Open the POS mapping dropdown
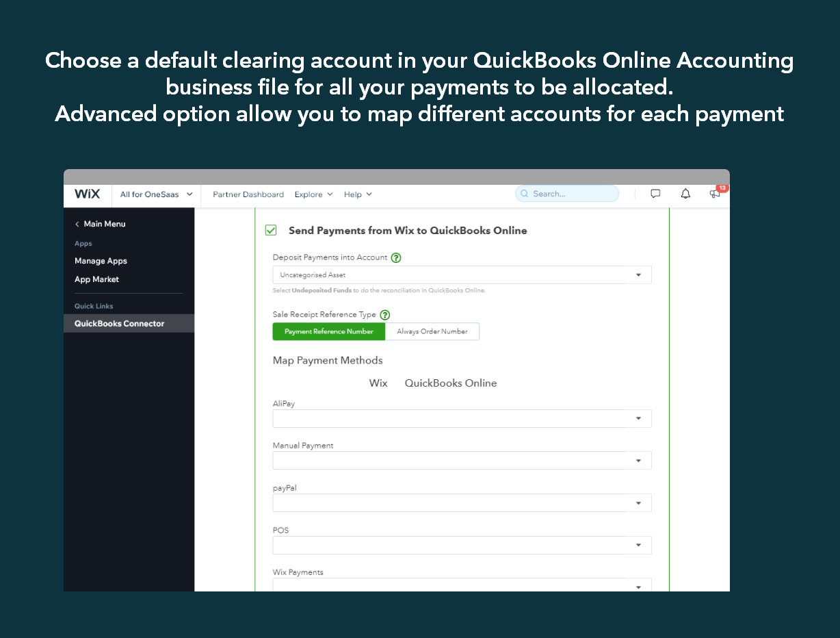The width and height of the screenshot is (840, 638). coord(462,545)
